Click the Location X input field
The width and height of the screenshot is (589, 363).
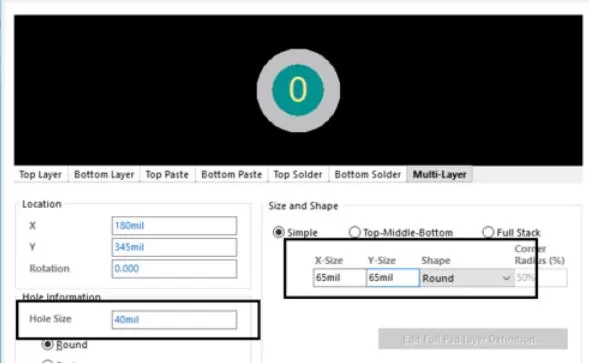point(174,225)
